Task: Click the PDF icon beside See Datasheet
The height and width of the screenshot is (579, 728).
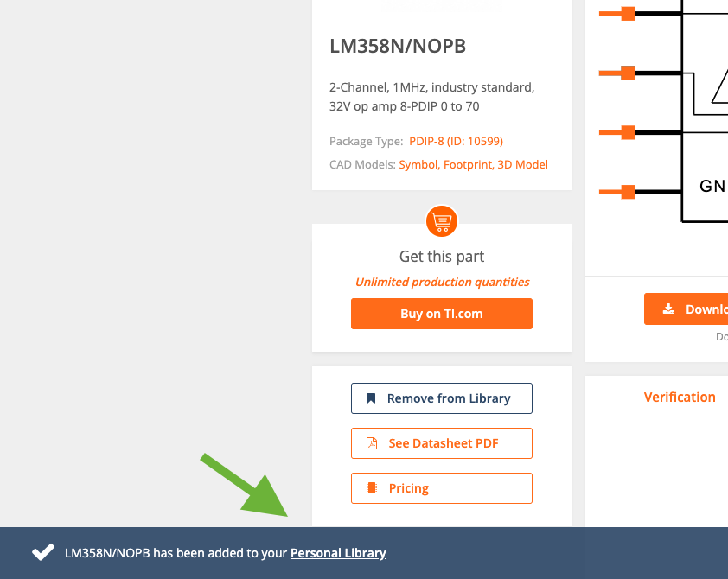Action: click(x=372, y=443)
